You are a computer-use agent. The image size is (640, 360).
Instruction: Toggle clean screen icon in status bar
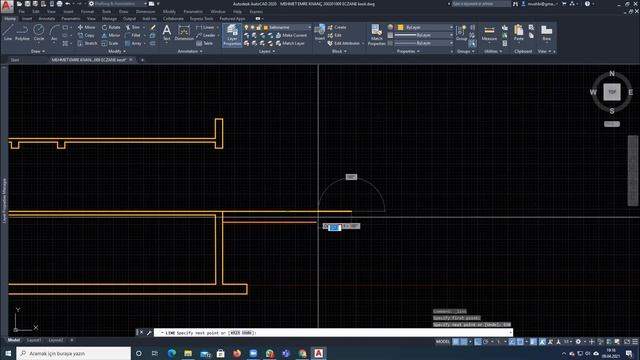tap(627, 342)
